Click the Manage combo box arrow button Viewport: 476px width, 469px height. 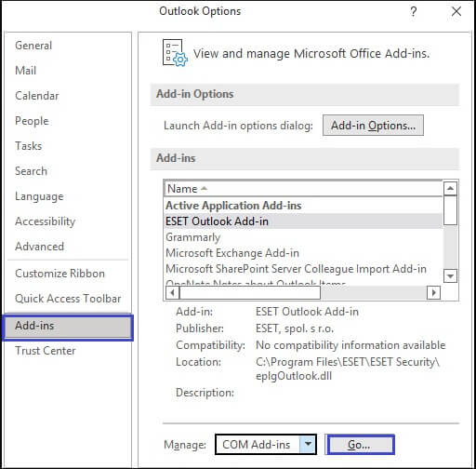click(x=308, y=444)
